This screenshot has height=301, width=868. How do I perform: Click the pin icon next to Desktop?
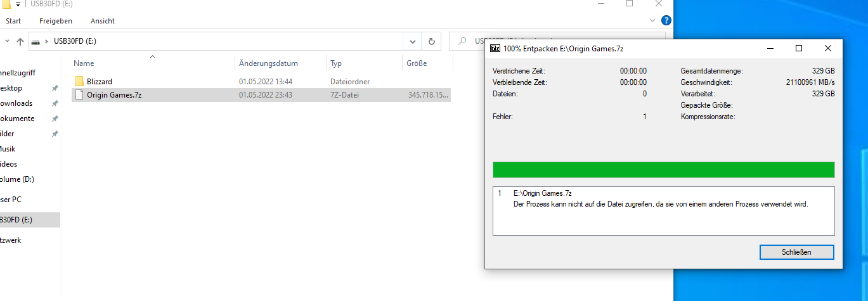pos(55,88)
